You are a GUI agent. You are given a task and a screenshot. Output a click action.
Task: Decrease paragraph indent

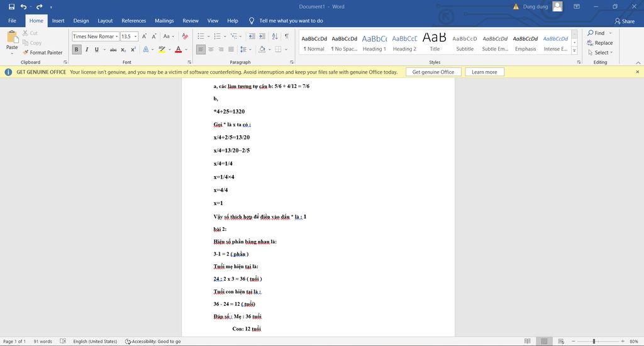click(252, 36)
